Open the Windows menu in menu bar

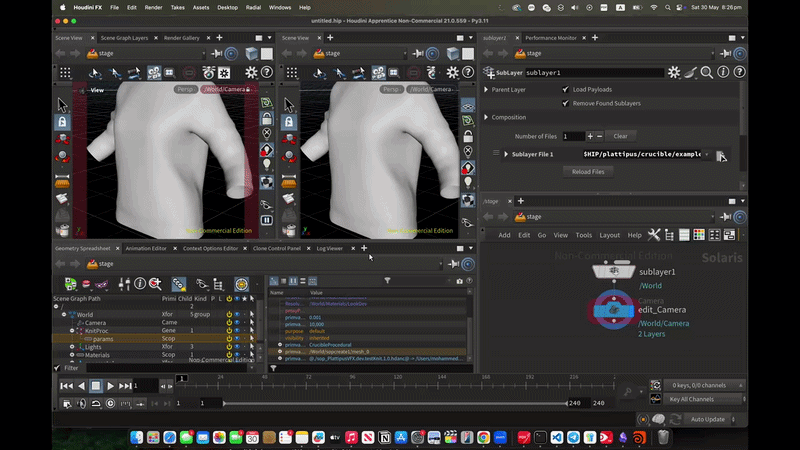(x=280, y=8)
